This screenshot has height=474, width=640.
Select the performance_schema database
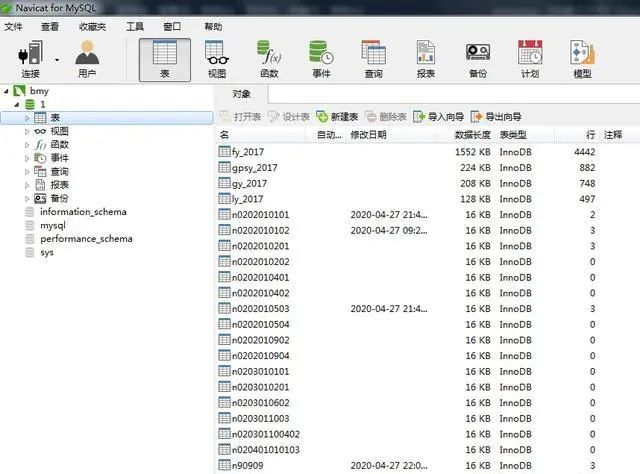coord(86,239)
